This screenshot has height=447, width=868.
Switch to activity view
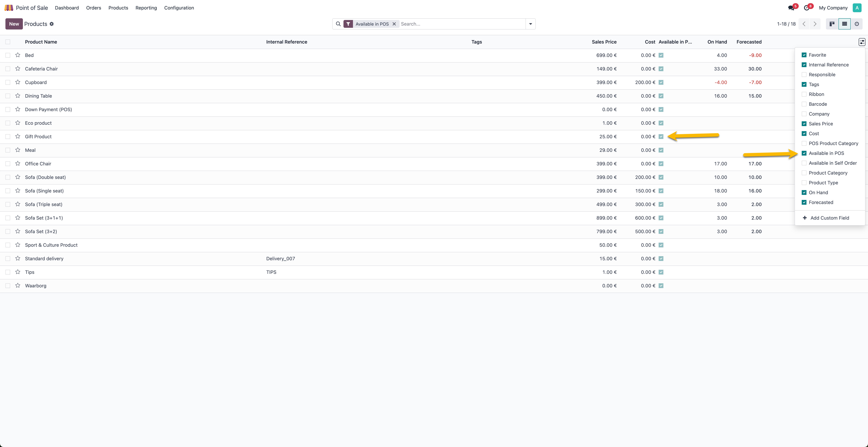click(x=856, y=24)
